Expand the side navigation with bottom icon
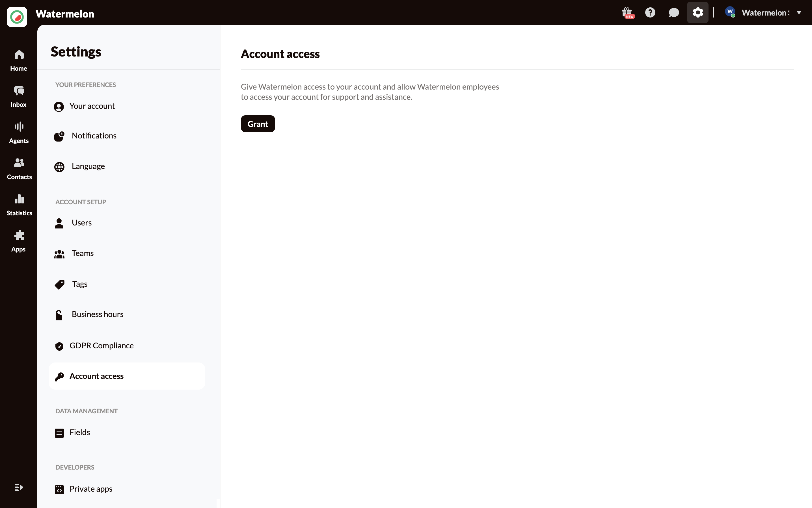 (19, 487)
